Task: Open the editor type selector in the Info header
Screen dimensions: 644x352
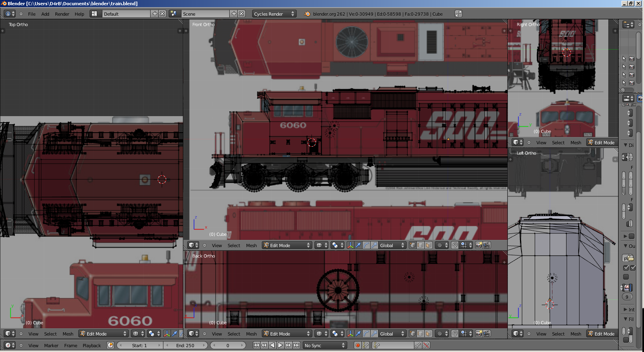Action: pos(10,14)
